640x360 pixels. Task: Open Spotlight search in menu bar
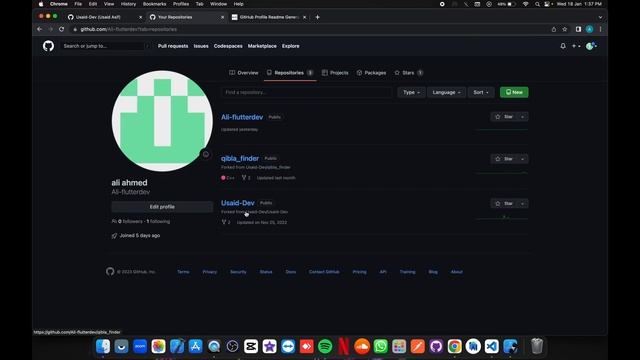tap(537, 4)
